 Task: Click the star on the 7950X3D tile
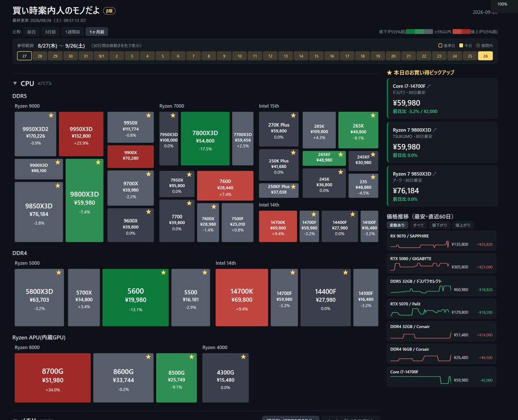[x=173, y=116]
